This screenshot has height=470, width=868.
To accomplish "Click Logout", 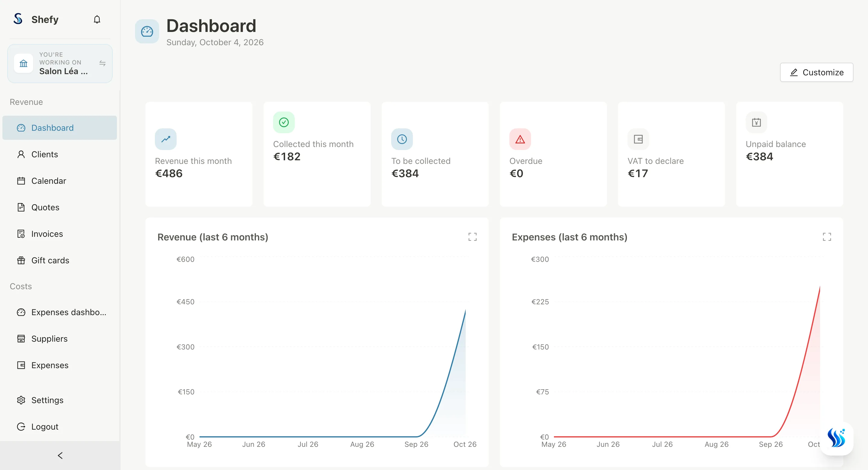I will point(60,427).
